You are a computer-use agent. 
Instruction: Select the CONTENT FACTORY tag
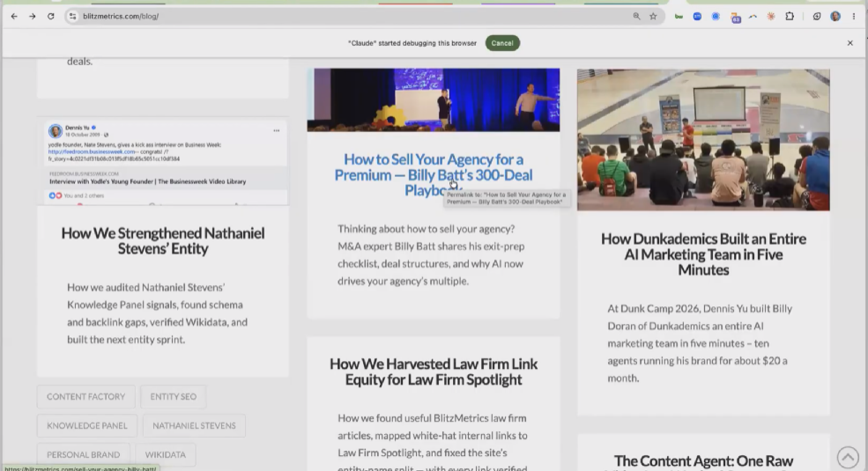click(85, 396)
